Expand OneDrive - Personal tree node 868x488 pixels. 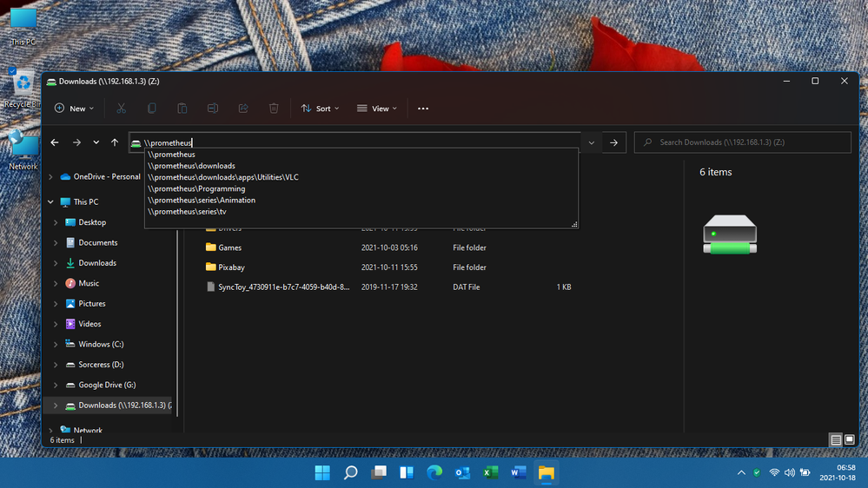pos(50,177)
